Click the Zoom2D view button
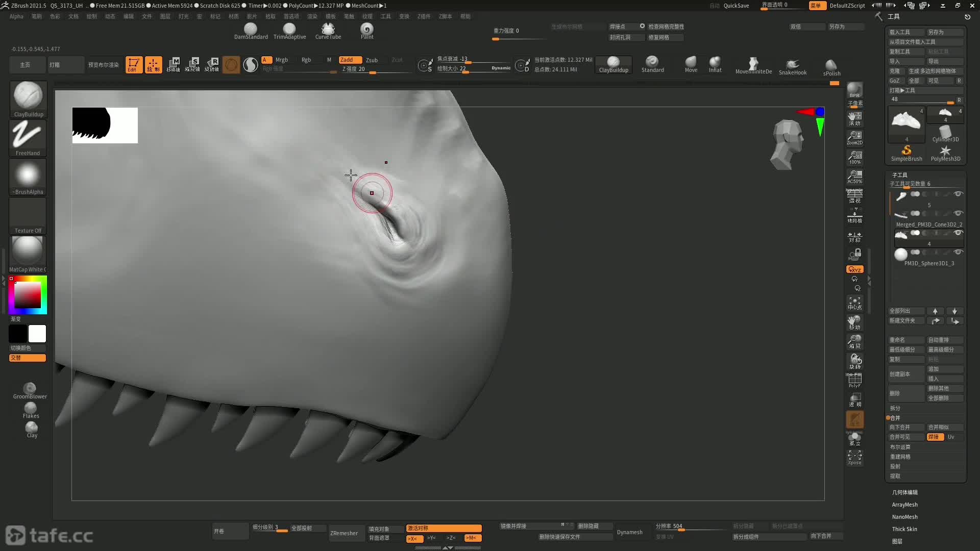980x551 pixels. pos(855,138)
